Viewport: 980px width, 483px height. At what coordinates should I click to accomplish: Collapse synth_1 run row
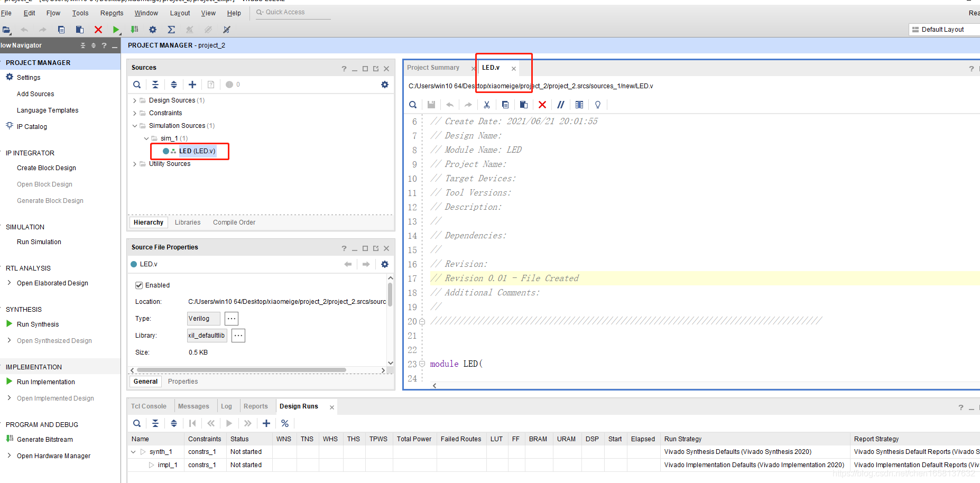point(133,452)
